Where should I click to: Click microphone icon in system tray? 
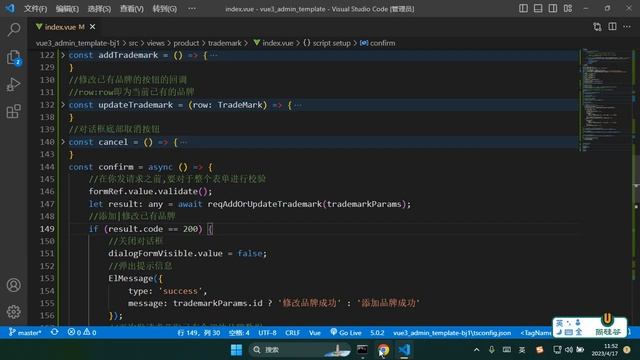point(492,350)
